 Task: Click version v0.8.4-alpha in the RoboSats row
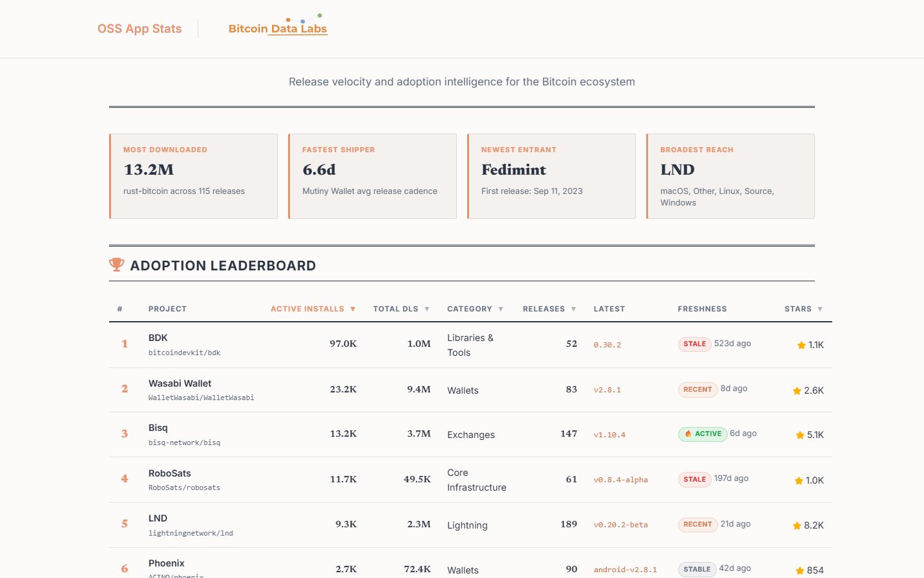[620, 480]
